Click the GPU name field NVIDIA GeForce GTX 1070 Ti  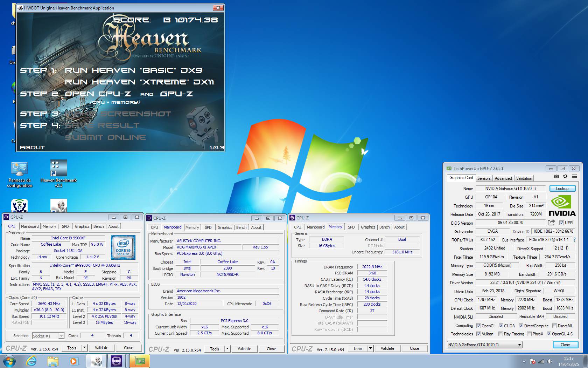(x=510, y=189)
